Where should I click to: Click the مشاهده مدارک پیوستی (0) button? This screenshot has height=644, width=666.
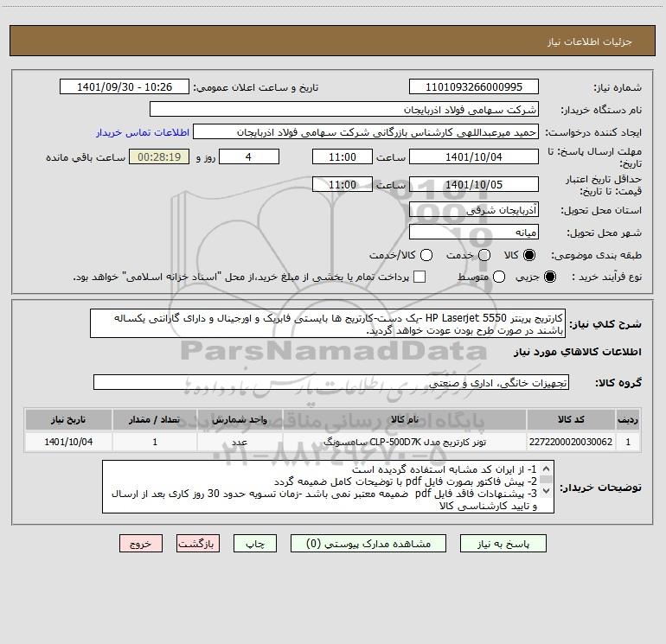coord(368,544)
